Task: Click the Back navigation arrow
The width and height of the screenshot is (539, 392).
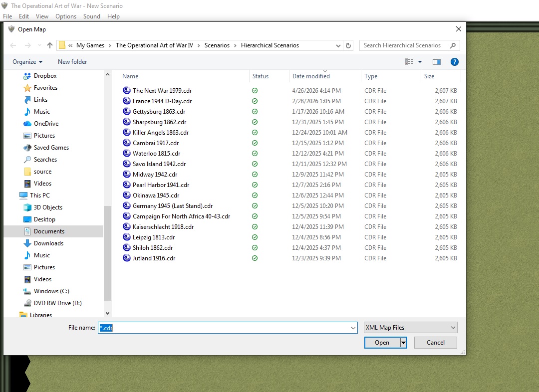Action: coord(13,45)
